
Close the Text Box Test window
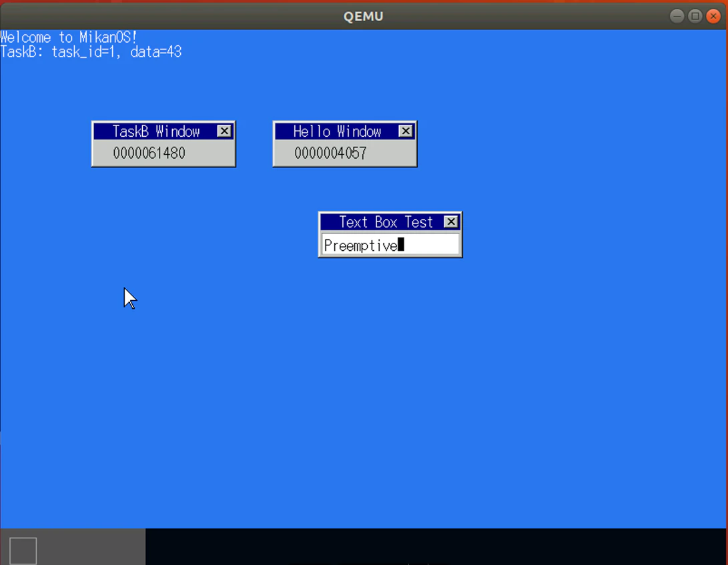(x=451, y=222)
